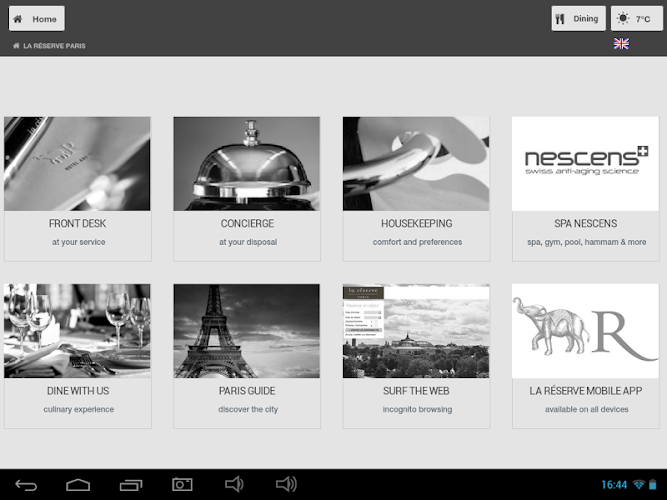Tap the 16:44 clock in status bar
This screenshot has height=500, width=667.
[x=614, y=485]
